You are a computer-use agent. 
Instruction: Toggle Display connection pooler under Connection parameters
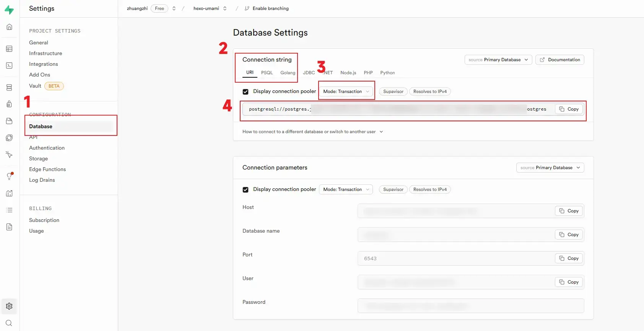pyautogui.click(x=246, y=190)
